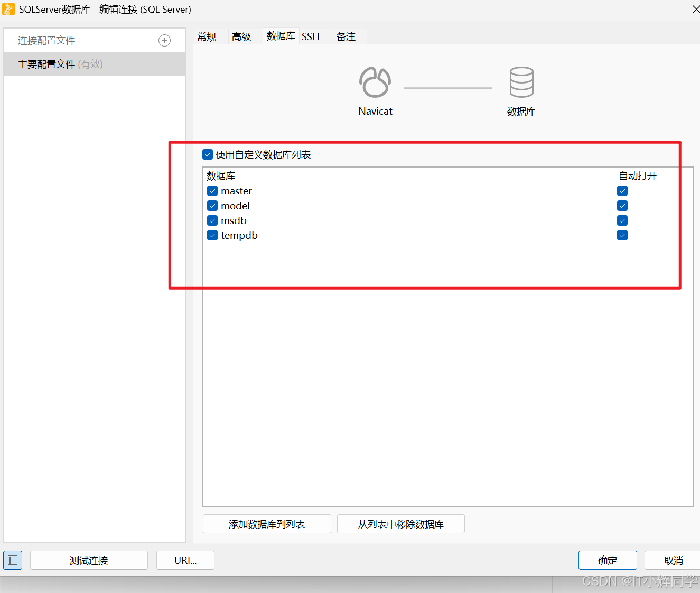Viewport: 700px width, 593px height.
Task: Click the URI... button
Action: tap(185, 560)
